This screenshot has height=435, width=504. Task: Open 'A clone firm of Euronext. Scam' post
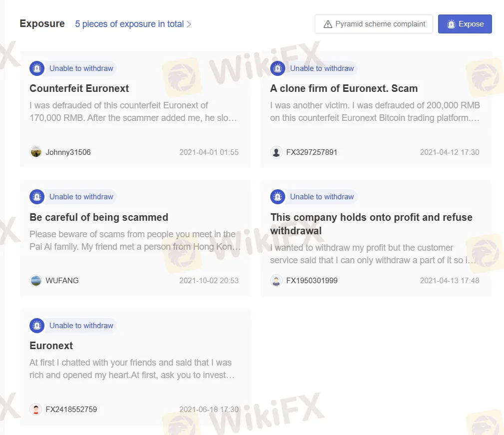344,88
